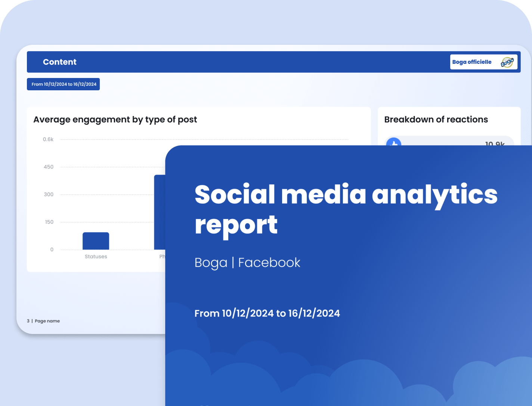Click the Page name footer text
Viewport: 532px width, 406px height.
[x=47, y=321]
